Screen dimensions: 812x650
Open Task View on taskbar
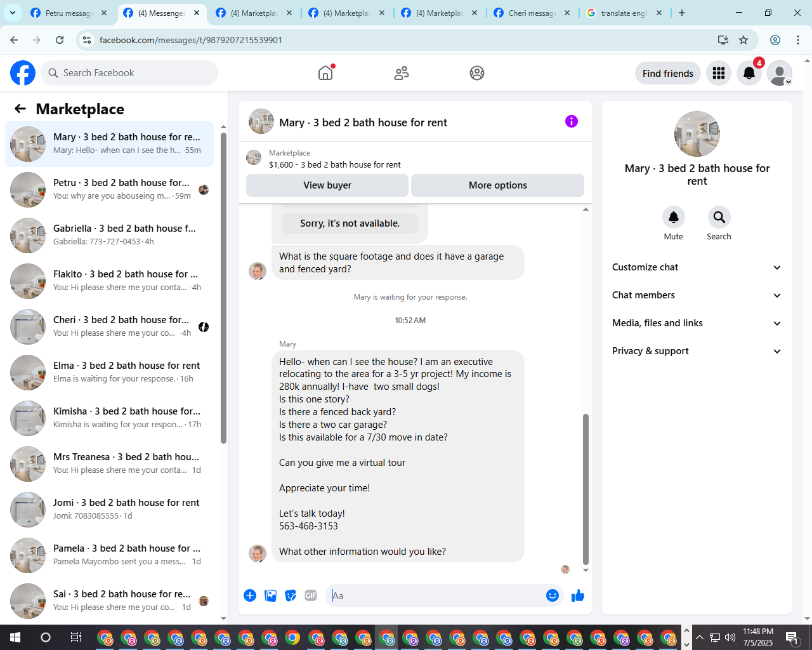[x=75, y=637]
